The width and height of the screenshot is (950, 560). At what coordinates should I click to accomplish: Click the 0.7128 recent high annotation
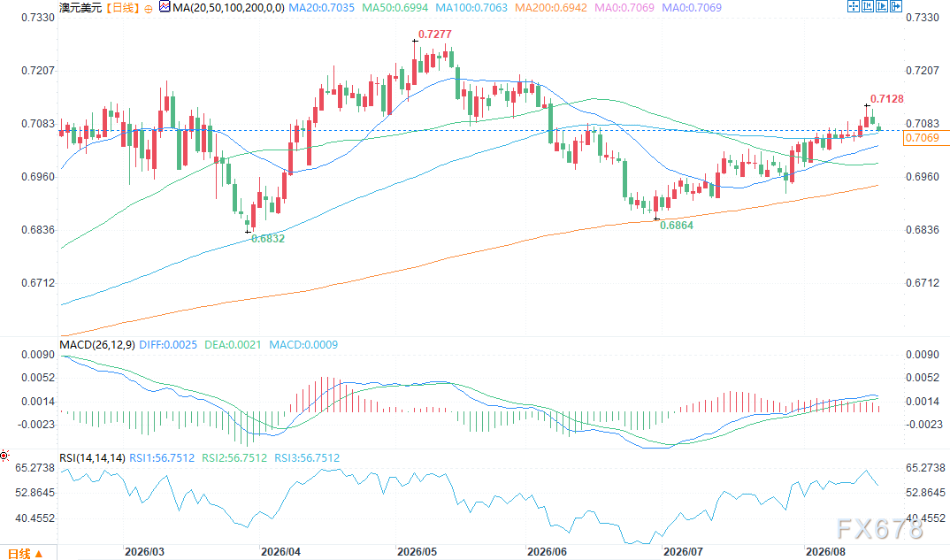pos(886,99)
